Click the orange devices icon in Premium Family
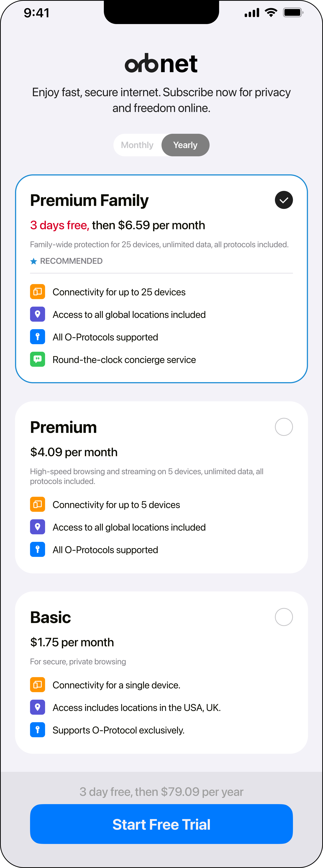The height and width of the screenshot is (868, 323). 37,292
